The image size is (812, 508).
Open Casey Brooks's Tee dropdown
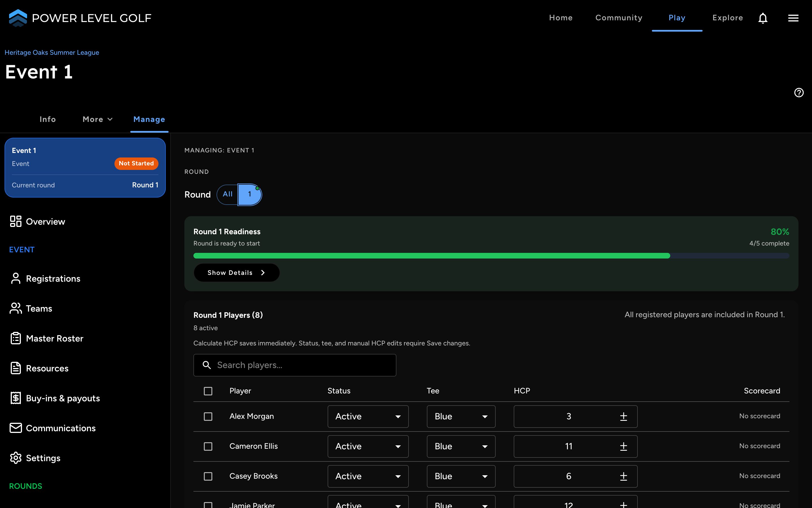coord(461,476)
